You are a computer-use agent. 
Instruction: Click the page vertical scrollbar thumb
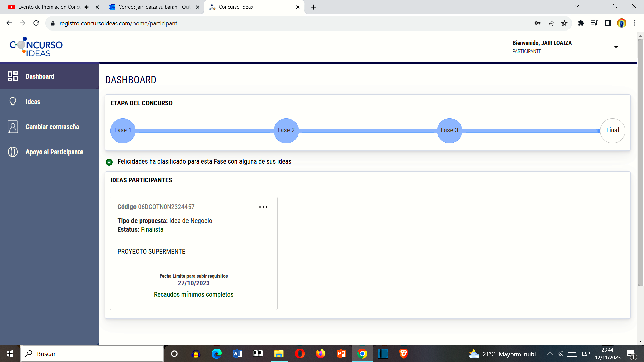tap(640, 163)
